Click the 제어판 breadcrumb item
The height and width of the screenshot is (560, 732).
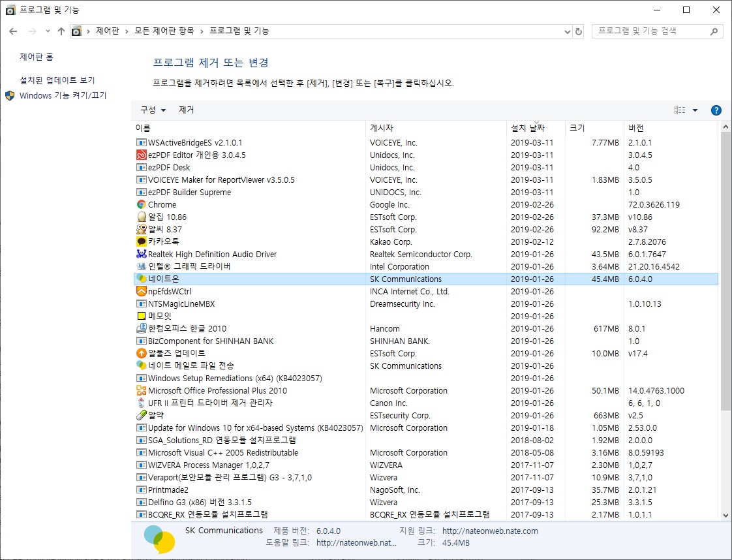pyautogui.click(x=108, y=31)
